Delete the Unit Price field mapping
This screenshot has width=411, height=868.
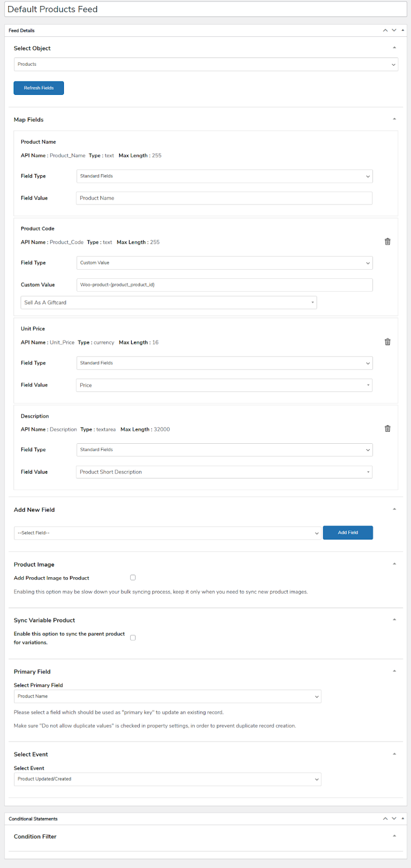click(387, 342)
